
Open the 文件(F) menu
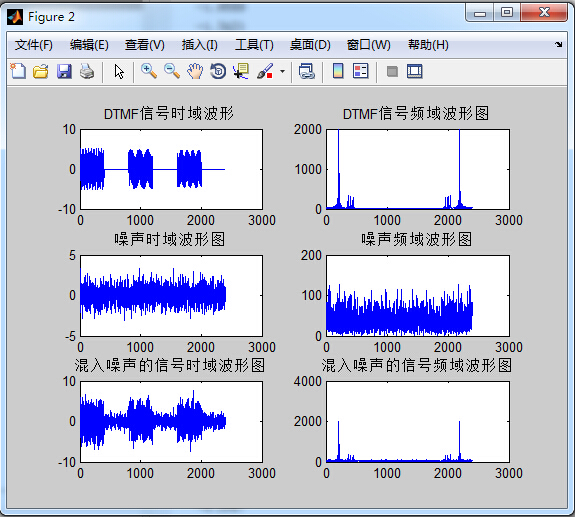click(34, 45)
